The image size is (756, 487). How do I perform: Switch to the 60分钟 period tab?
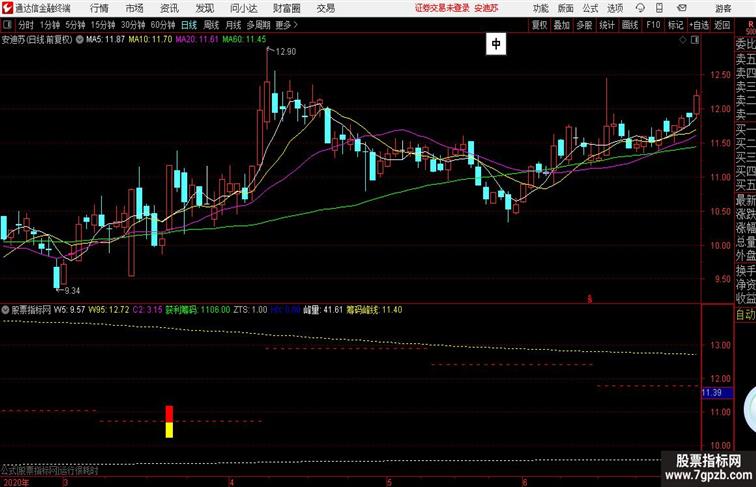pos(163,25)
